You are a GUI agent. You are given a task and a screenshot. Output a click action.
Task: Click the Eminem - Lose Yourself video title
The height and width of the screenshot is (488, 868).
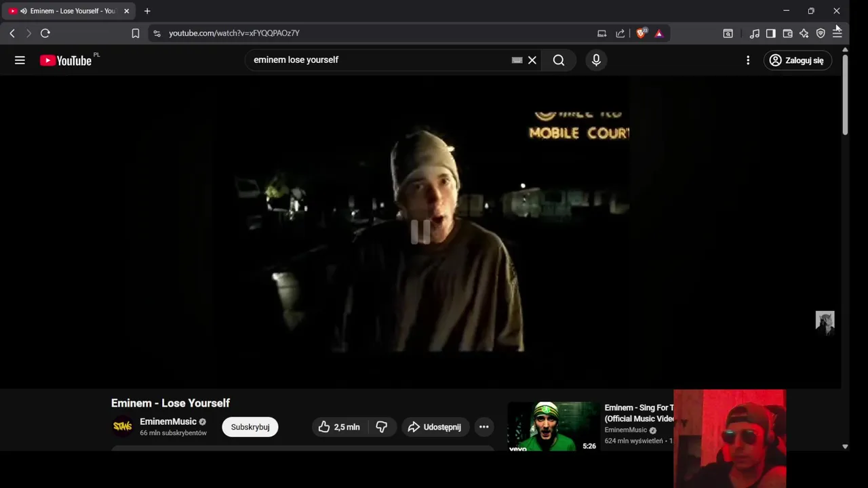pyautogui.click(x=170, y=403)
